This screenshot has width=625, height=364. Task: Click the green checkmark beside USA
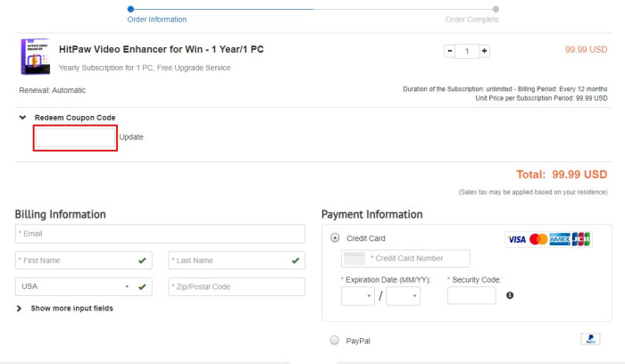(142, 286)
